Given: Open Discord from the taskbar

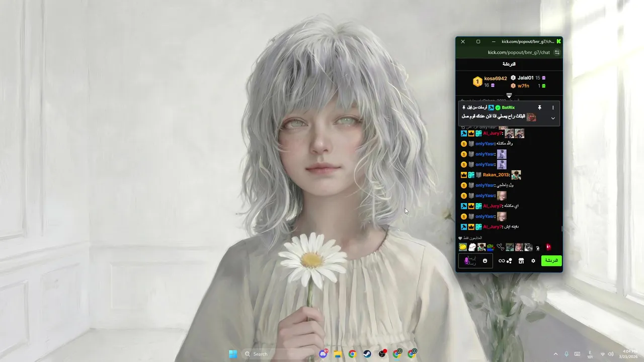Looking at the screenshot, I should coord(323,354).
